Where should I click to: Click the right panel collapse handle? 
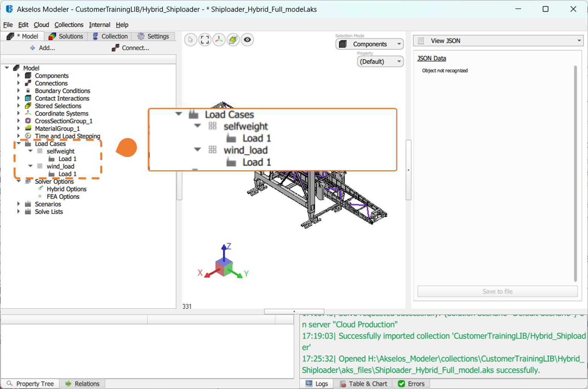pyautogui.click(x=408, y=170)
